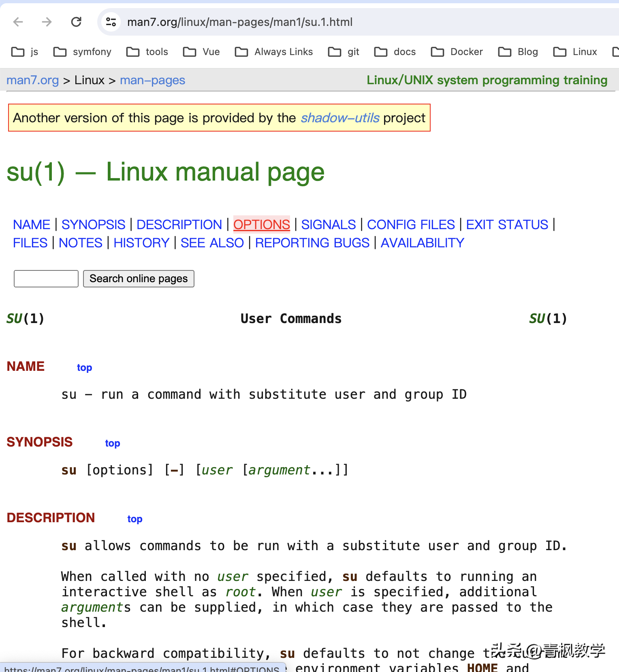Focus the search text input field

46,279
